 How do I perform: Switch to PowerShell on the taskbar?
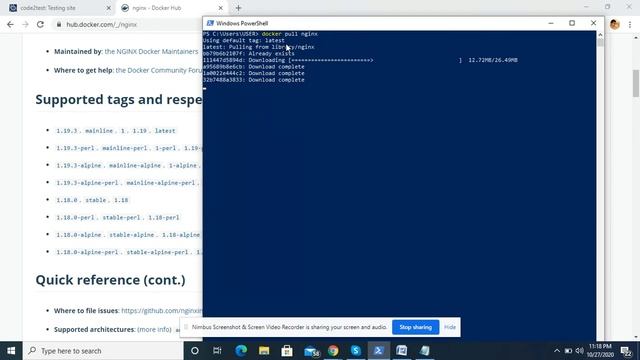[x=379, y=351]
